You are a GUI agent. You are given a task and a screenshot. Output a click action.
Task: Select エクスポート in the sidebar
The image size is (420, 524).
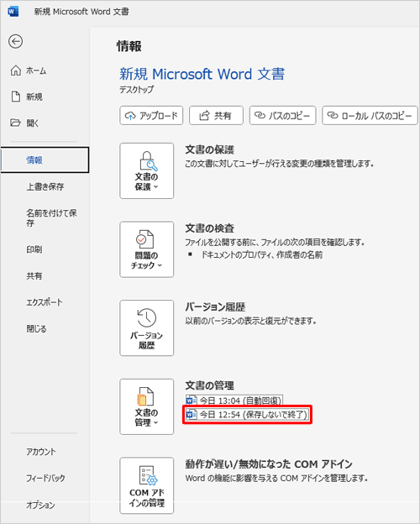(x=45, y=302)
